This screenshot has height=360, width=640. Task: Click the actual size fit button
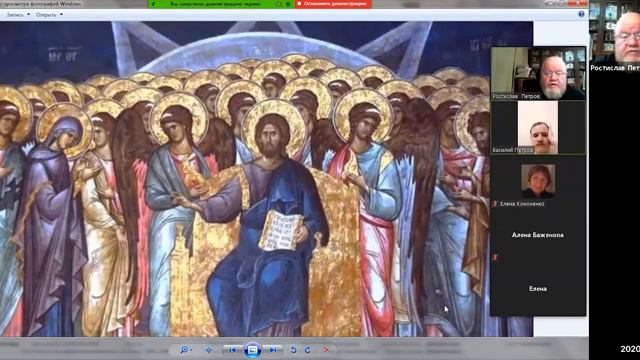(x=209, y=350)
